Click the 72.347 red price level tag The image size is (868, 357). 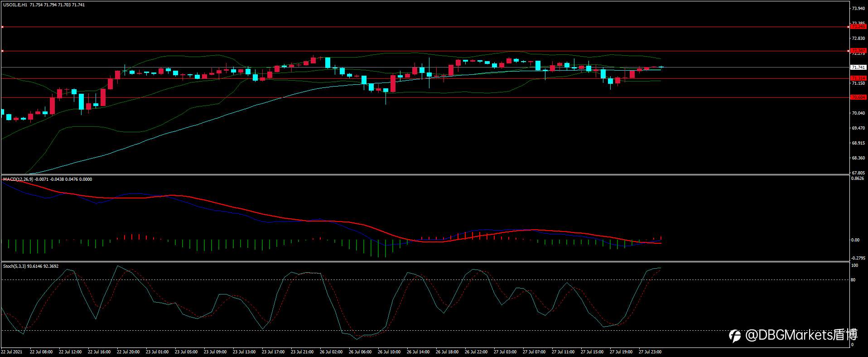858,51
